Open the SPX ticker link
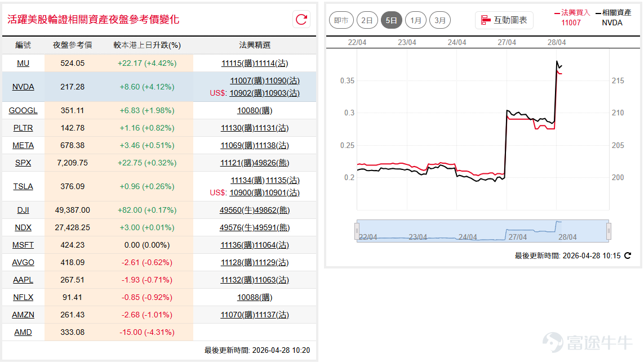Image resolution: width=644 pixels, height=363 pixels. (x=23, y=163)
